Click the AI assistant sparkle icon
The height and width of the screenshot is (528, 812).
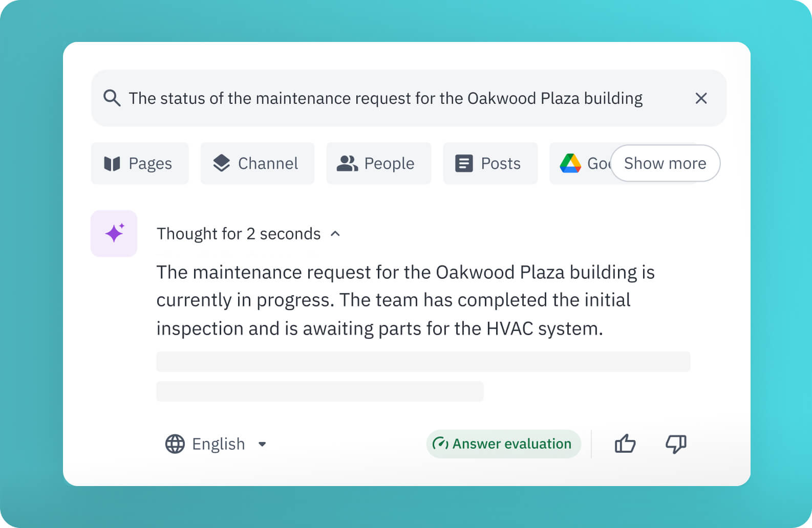pos(114,233)
